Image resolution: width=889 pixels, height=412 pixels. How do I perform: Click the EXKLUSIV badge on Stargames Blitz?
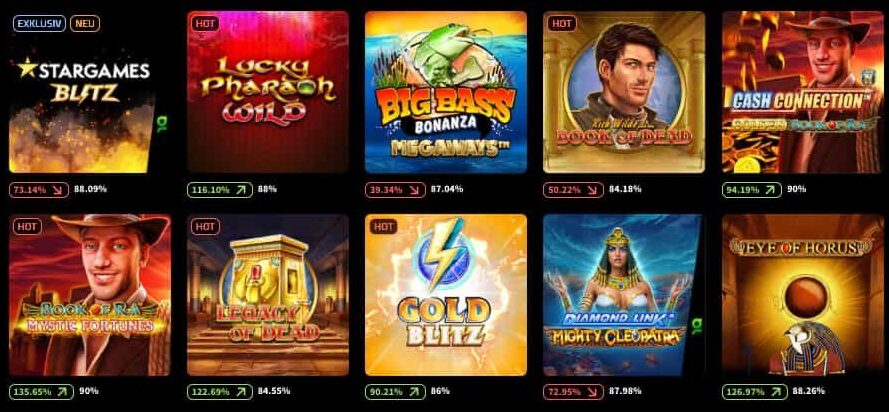40,23
